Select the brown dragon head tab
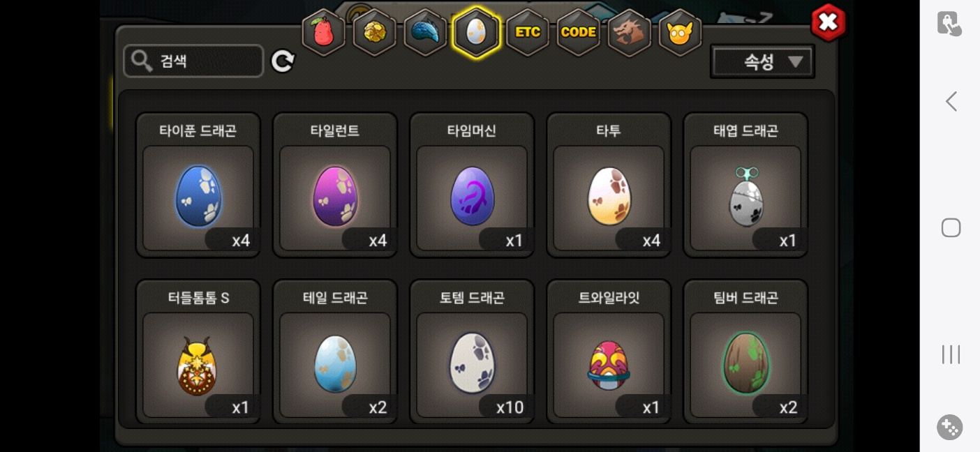Viewport: 980px width, 452px height. tap(629, 32)
